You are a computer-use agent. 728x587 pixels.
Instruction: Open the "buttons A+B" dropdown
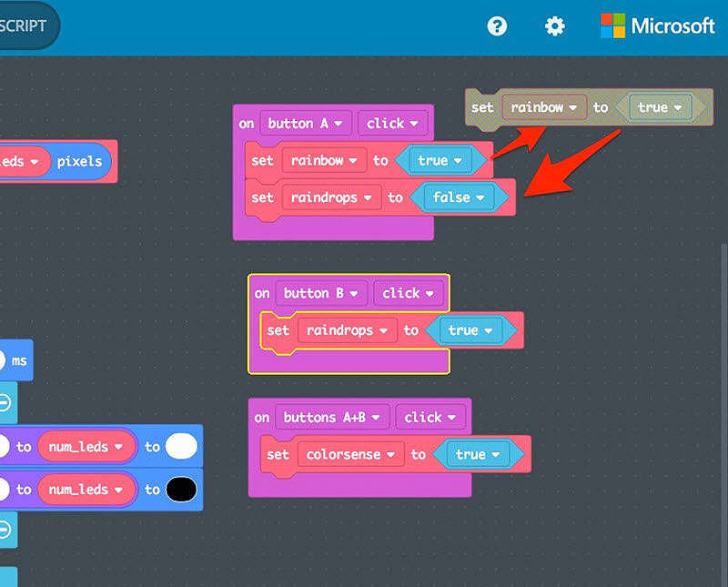click(331, 417)
